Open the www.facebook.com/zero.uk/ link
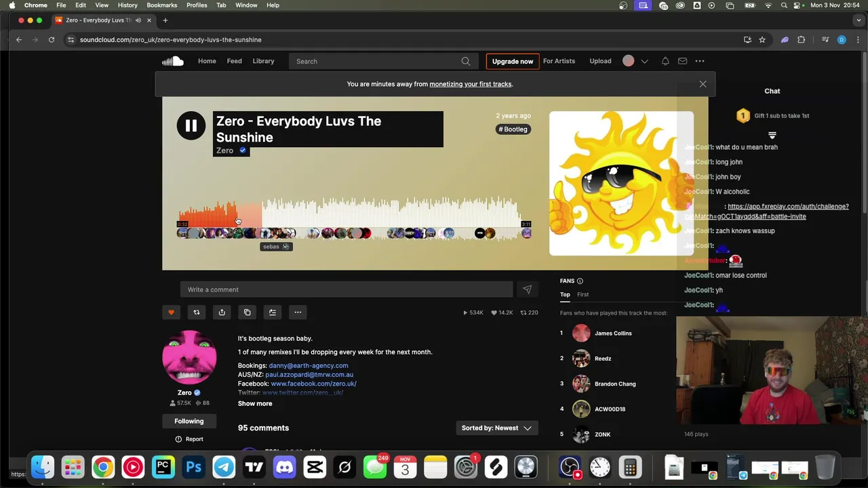 point(313,384)
